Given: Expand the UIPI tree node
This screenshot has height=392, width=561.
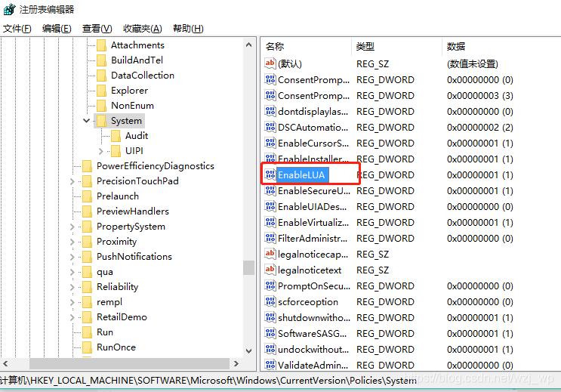Looking at the screenshot, I should (100, 151).
